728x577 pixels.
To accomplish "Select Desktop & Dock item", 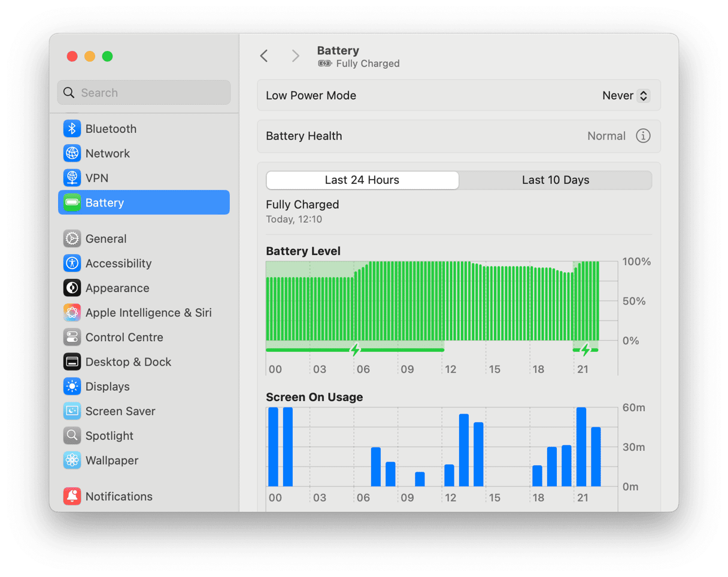I will coord(128,362).
